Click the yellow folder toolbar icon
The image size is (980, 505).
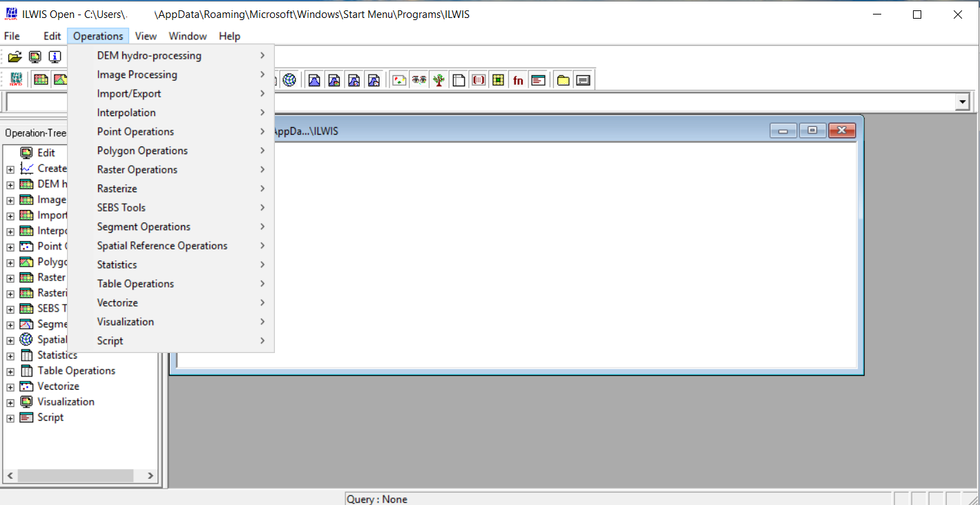pyautogui.click(x=563, y=79)
